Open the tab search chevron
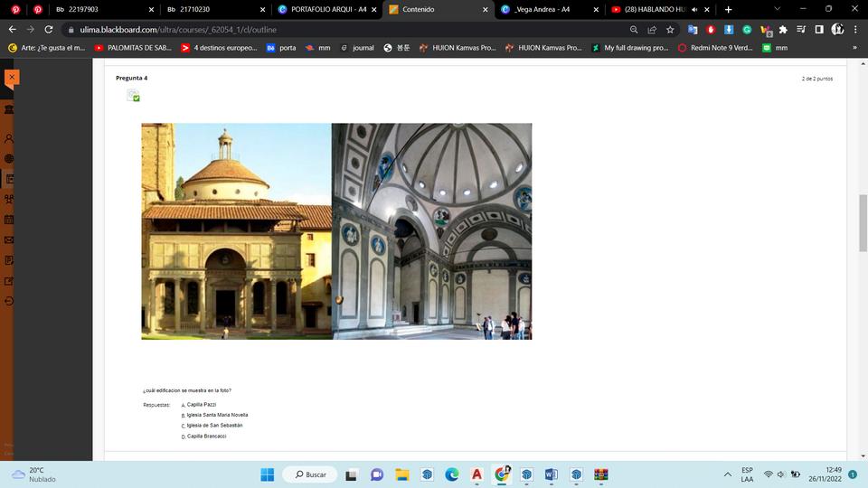868x488 pixels. tap(778, 9)
